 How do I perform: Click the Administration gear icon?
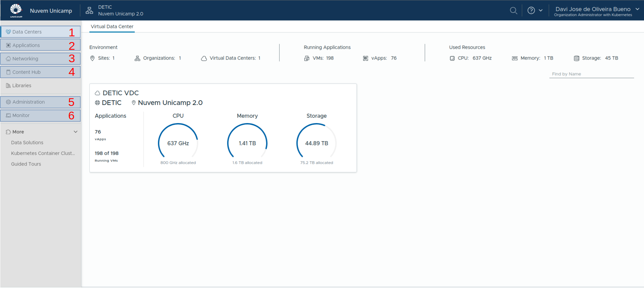click(8, 102)
